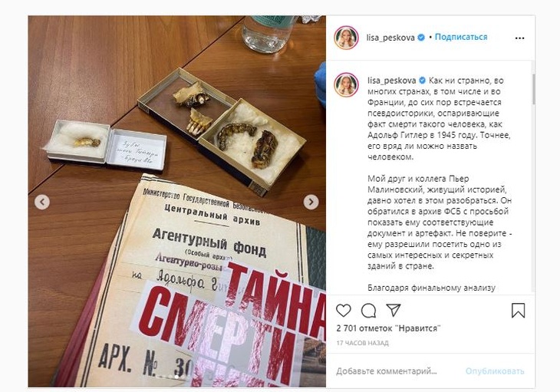
Task: Like the post with heart icon
Action: pyautogui.click(x=344, y=310)
